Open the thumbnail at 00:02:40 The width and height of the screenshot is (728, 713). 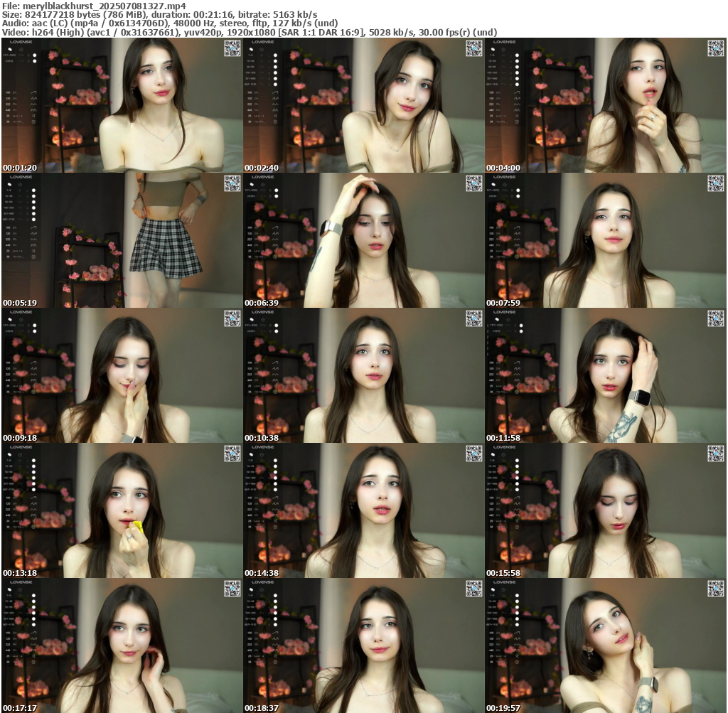coord(363,105)
